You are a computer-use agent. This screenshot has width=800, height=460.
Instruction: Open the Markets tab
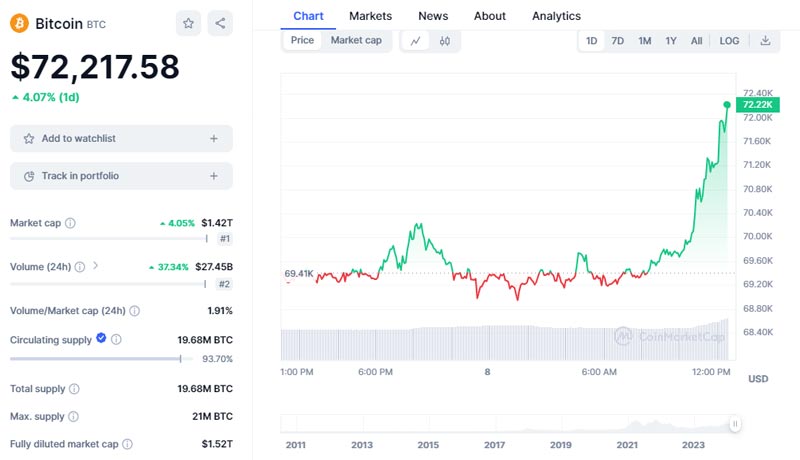click(370, 16)
